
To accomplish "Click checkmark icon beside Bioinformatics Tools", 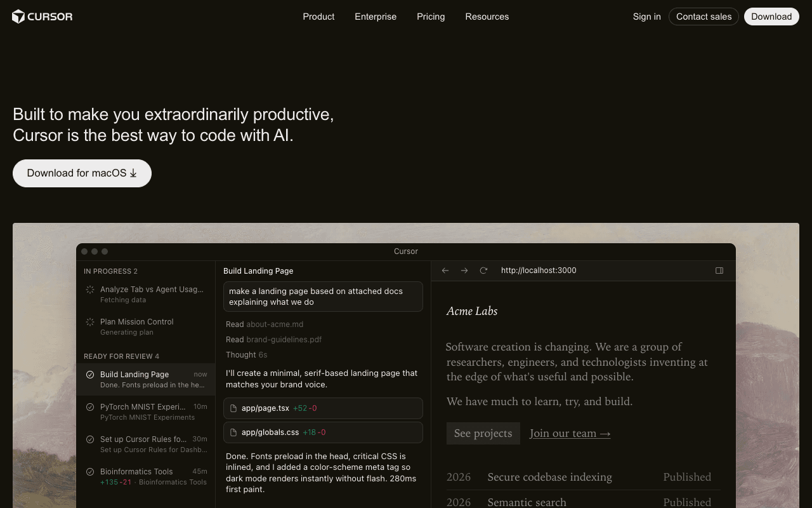I will (x=90, y=472).
